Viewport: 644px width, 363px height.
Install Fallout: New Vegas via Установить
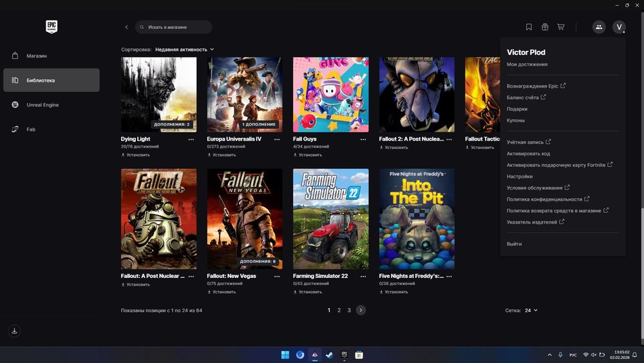[x=222, y=292]
